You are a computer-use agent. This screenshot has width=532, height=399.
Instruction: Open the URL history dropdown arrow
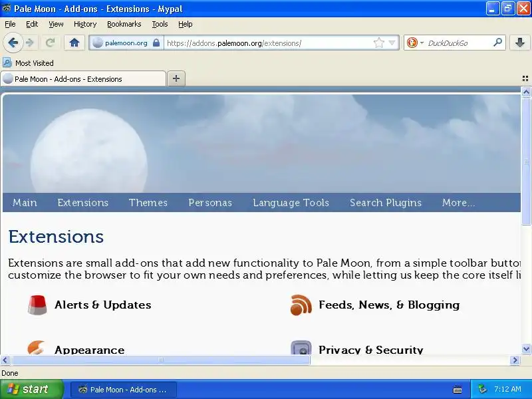coord(392,43)
